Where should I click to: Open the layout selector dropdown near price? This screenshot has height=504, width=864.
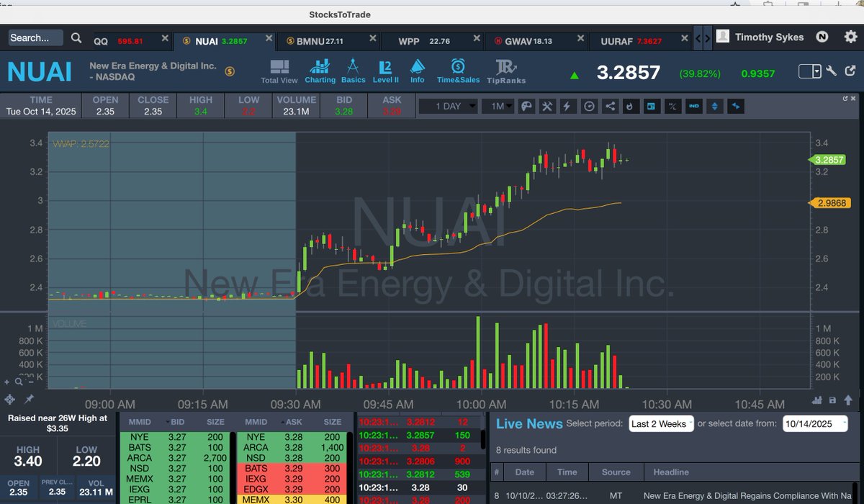(810, 71)
